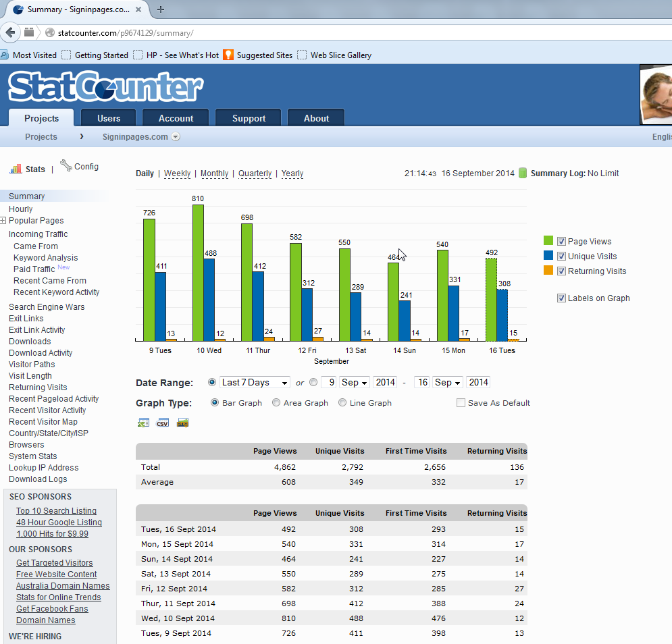Screen dimensions: 672x644
Task: Switch to Yearly view
Action: point(292,173)
